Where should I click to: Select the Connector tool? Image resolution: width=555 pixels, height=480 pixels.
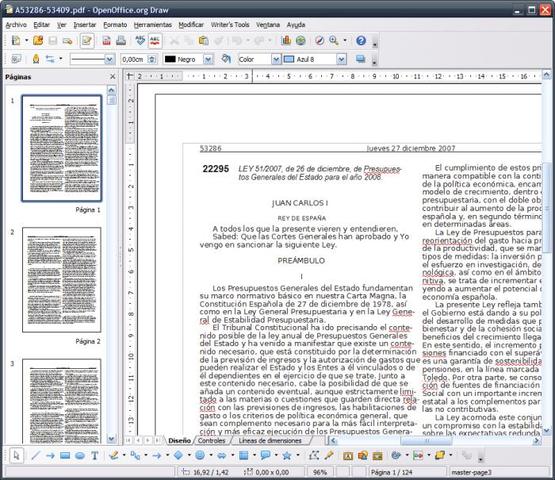(x=135, y=456)
